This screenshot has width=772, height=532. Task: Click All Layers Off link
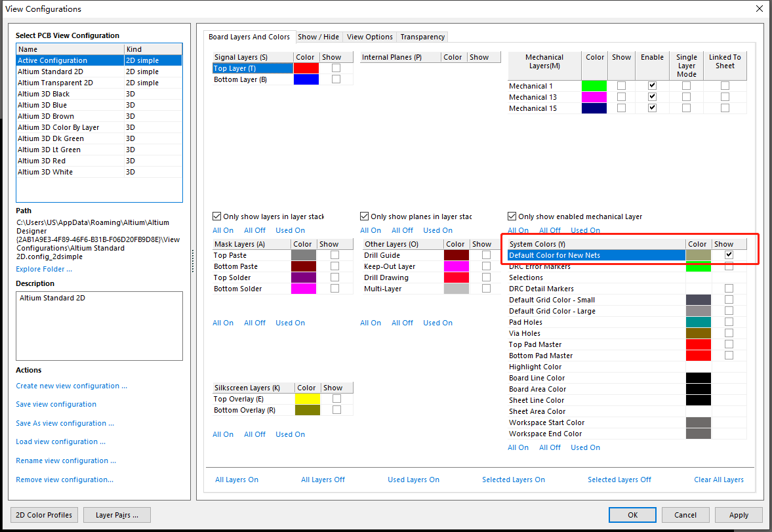pos(323,480)
